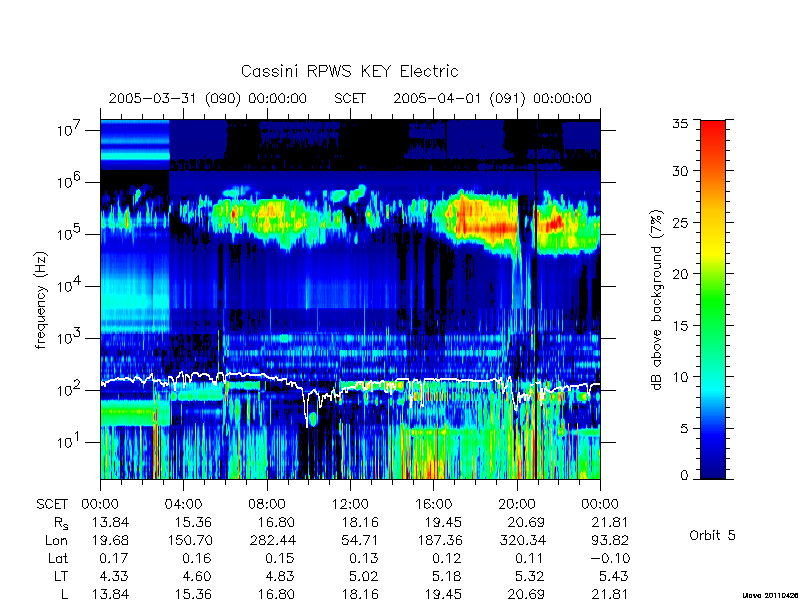
Task: Click the 'SCET' label above the plot
Action: point(350,98)
